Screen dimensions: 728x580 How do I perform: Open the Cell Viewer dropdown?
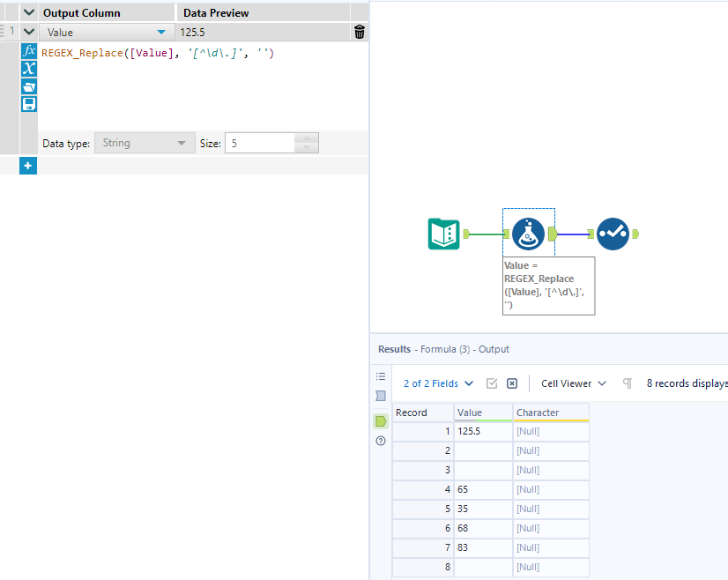pyautogui.click(x=571, y=383)
